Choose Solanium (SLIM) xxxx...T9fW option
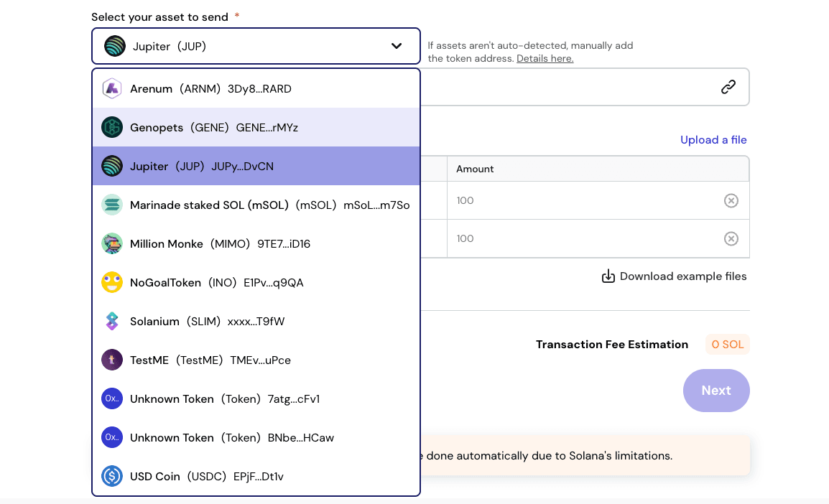This screenshot has height=504, width=829. [x=256, y=321]
